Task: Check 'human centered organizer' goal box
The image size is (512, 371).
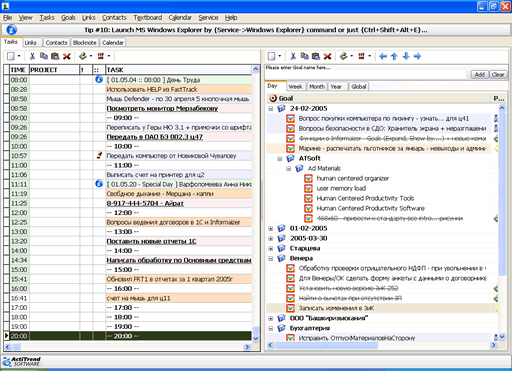Action: [308, 178]
